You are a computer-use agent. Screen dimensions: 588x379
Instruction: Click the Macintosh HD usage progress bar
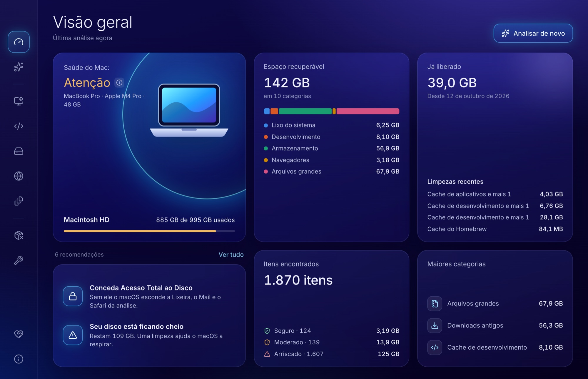149,231
